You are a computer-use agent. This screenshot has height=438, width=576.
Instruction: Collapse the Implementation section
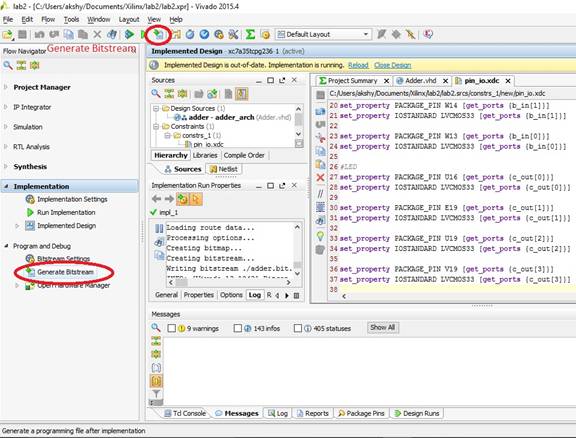point(6,186)
